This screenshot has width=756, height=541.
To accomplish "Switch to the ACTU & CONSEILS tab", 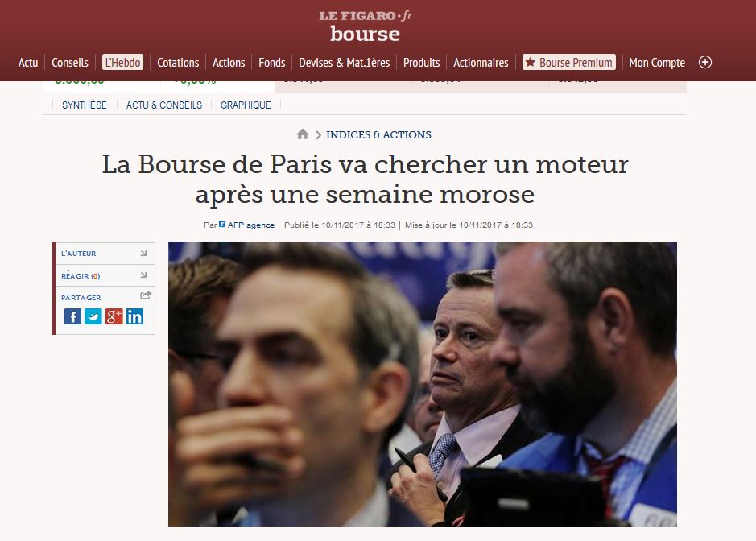I will 164,105.
